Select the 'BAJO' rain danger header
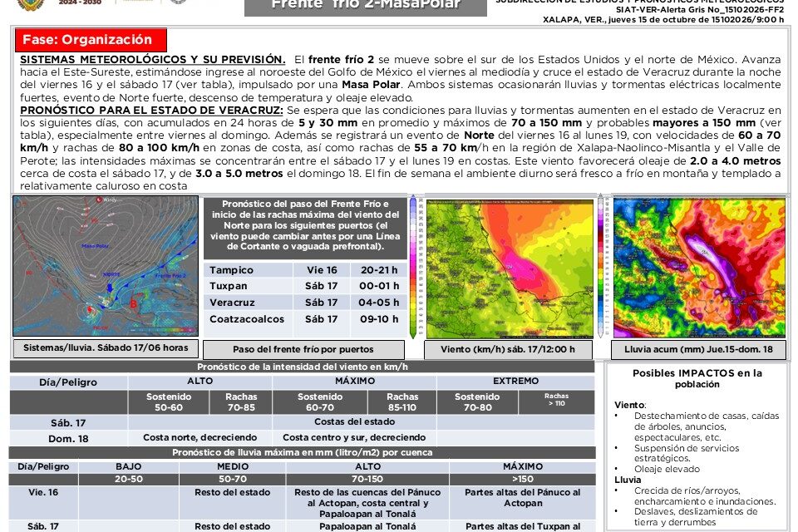Viewport: 798px width, 532px height. pos(129,467)
